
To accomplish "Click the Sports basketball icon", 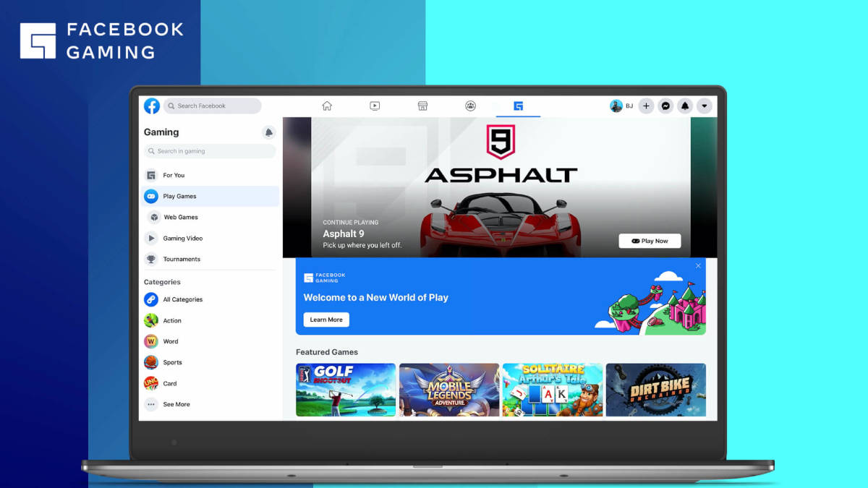I will 151,362.
